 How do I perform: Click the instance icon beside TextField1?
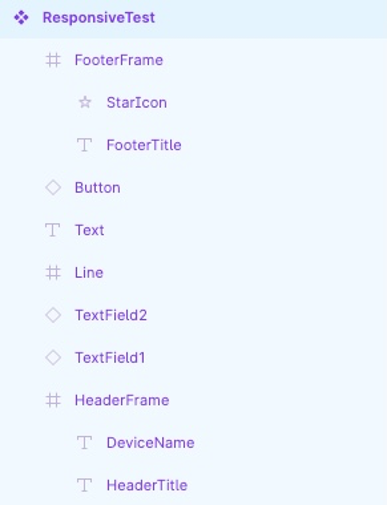(x=53, y=358)
